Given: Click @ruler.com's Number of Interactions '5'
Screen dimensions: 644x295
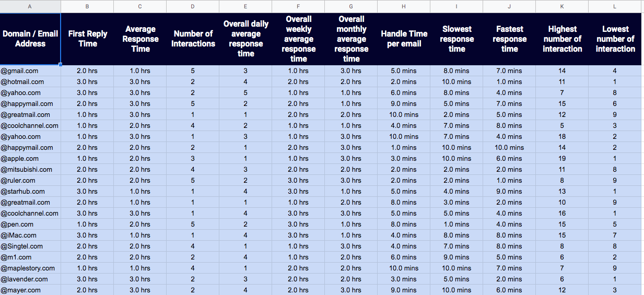Looking at the screenshot, I should pyautogui.click(x=193, y=180).
